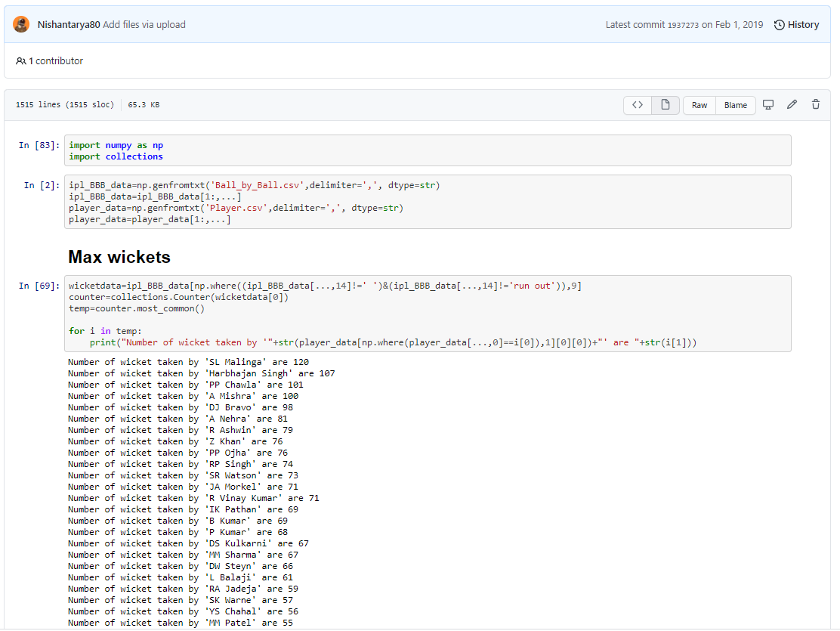Viewport: 840px width, 631px height.
Task: Click the 'PP Chawla' are 101 output line
Action: (x=186, y=385)
